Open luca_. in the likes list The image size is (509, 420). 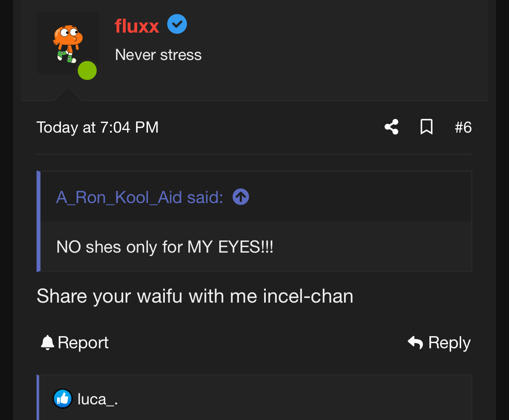tap(97, 399)
